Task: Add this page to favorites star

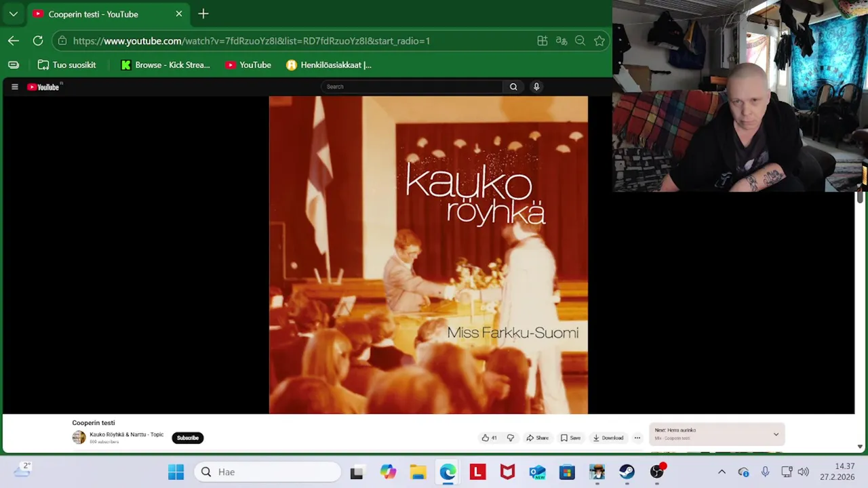Action: coord(599,41)
